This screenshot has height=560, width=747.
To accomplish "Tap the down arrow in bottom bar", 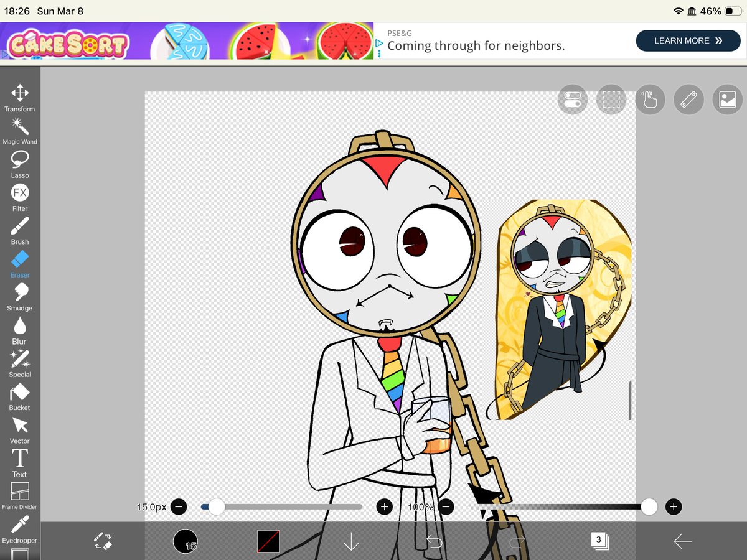I will 351,541.
